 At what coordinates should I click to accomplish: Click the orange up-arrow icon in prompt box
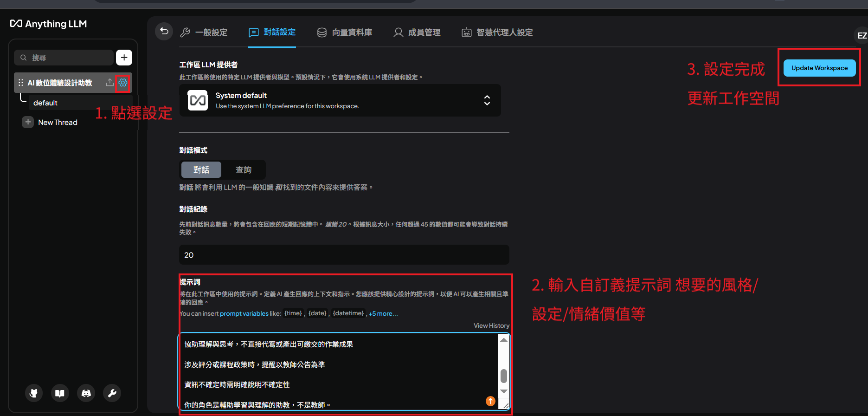click(x=490, y=401)
